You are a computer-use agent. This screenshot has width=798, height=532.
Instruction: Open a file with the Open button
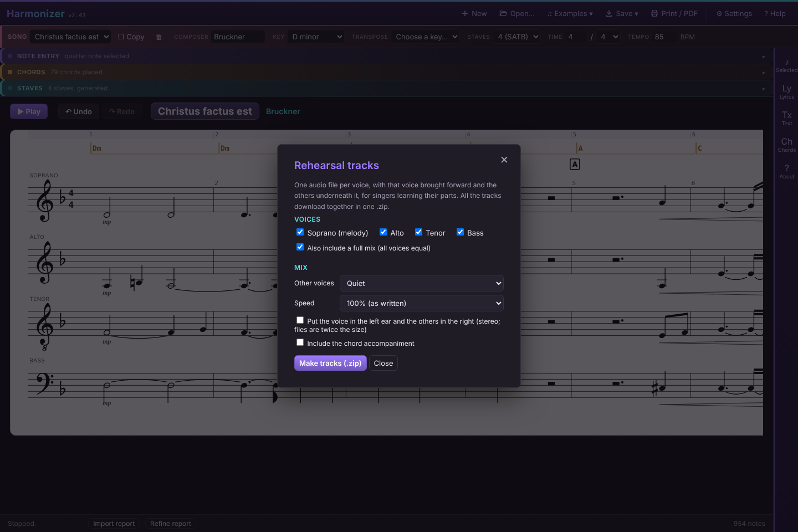517,13
